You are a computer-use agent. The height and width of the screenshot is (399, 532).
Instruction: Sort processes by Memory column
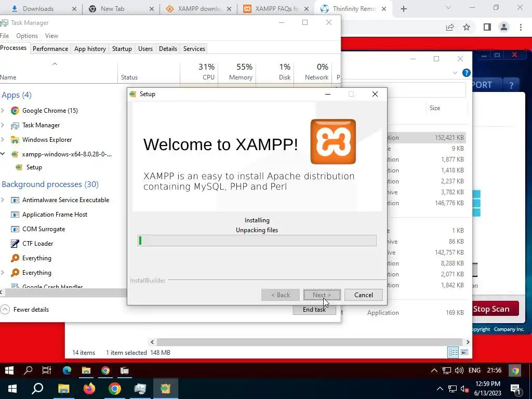[237, 72]
